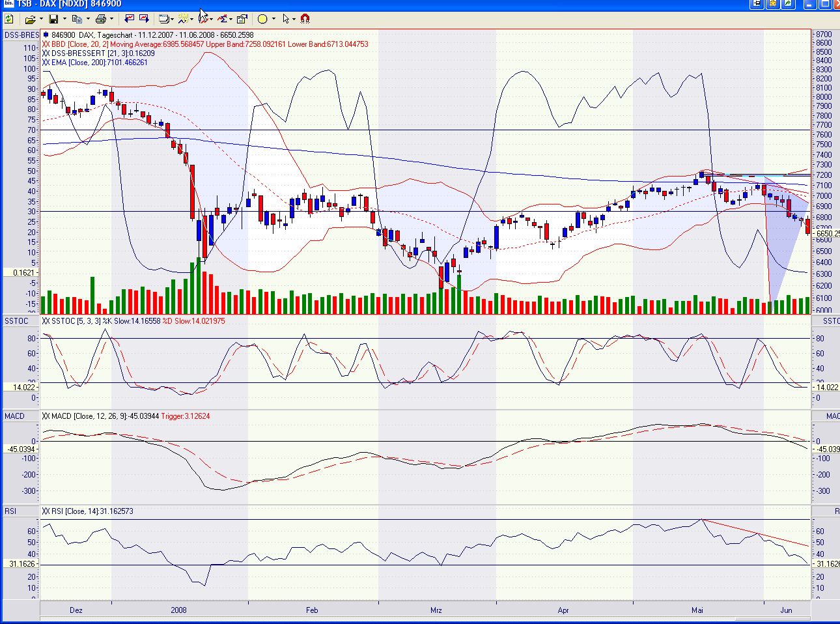The height and width of the screenshot is (624, 840).
Task: Copy the chart using the copy icon
Action: 77,20
